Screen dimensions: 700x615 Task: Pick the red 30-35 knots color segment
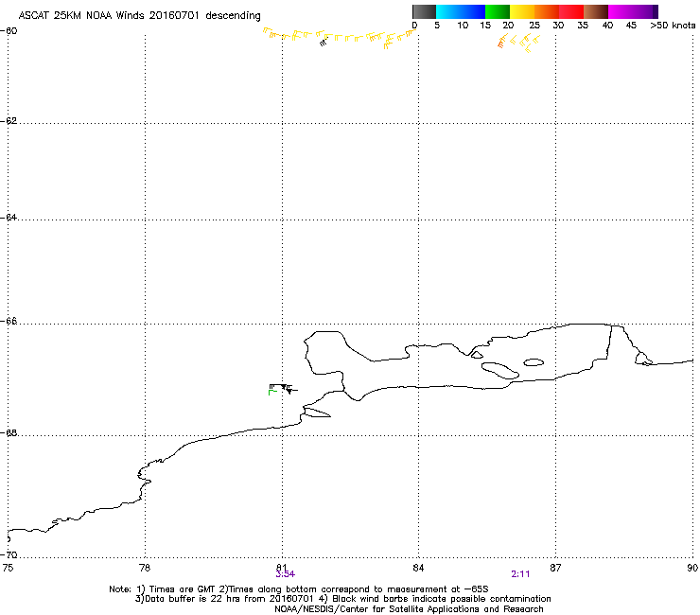tap(571, 11)
